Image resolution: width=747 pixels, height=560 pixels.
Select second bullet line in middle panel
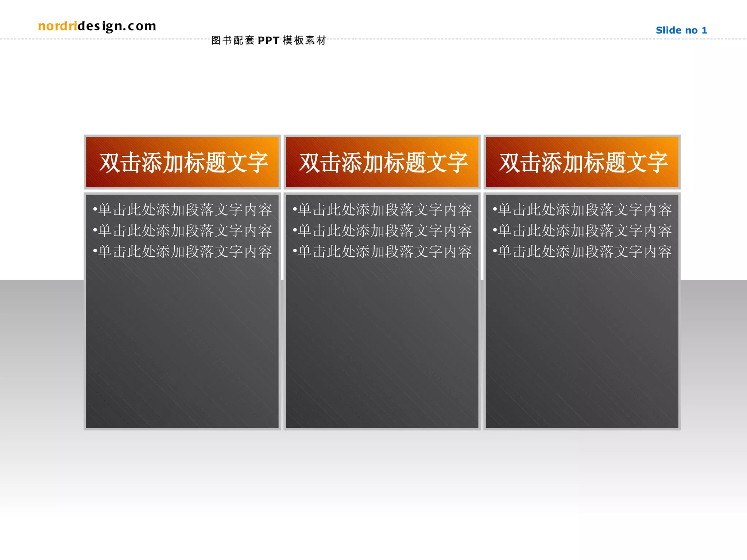point(382,231)
